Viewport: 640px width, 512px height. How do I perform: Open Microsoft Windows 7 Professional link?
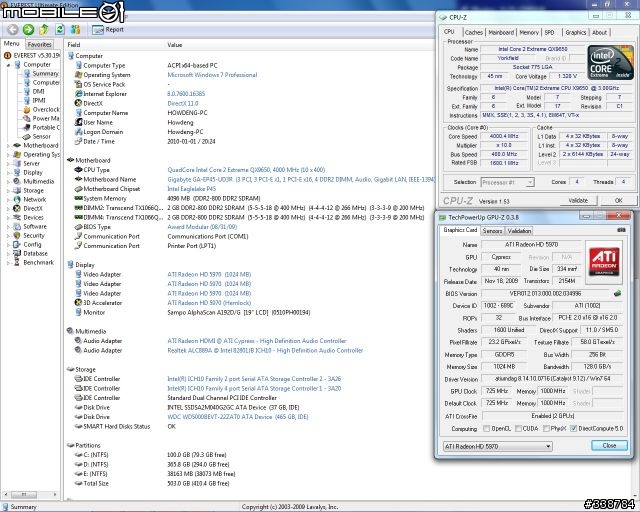[212, 75]
